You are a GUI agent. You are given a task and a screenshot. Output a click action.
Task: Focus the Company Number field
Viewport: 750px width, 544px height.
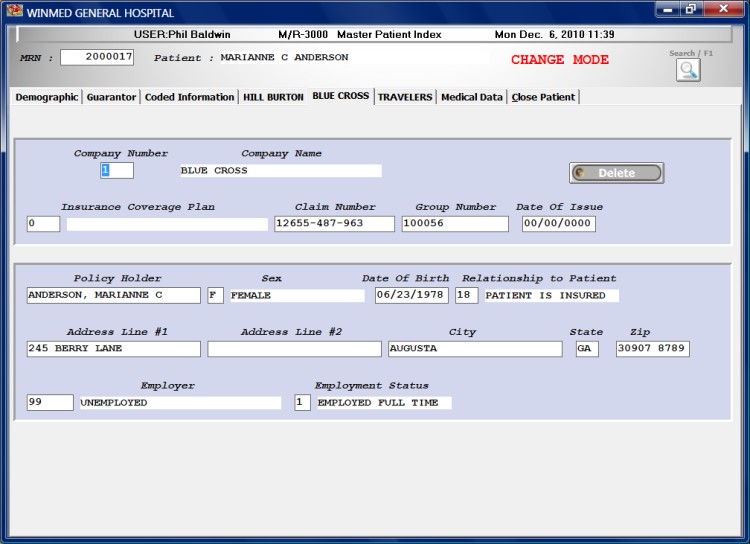pos(117,170)
